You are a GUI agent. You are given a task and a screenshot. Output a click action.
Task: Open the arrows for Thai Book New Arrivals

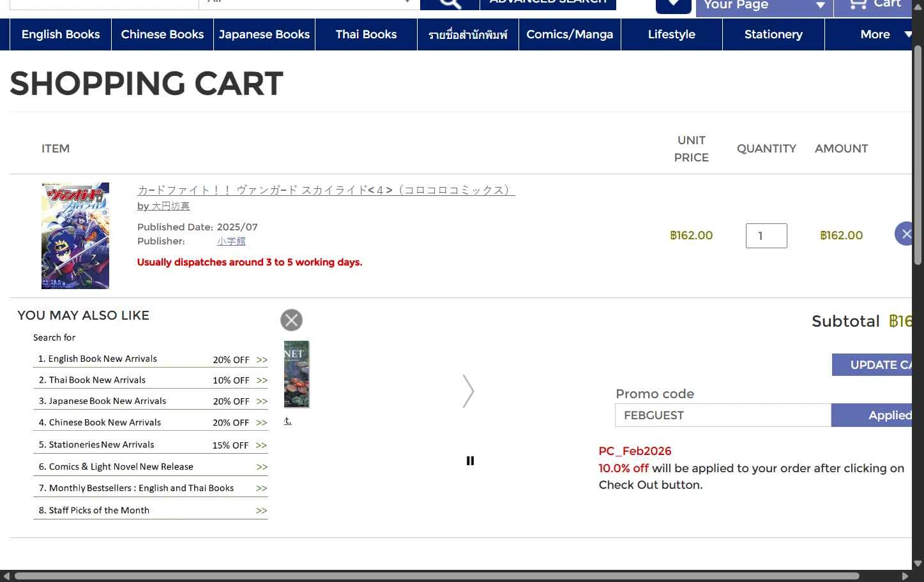coord(262,380)
